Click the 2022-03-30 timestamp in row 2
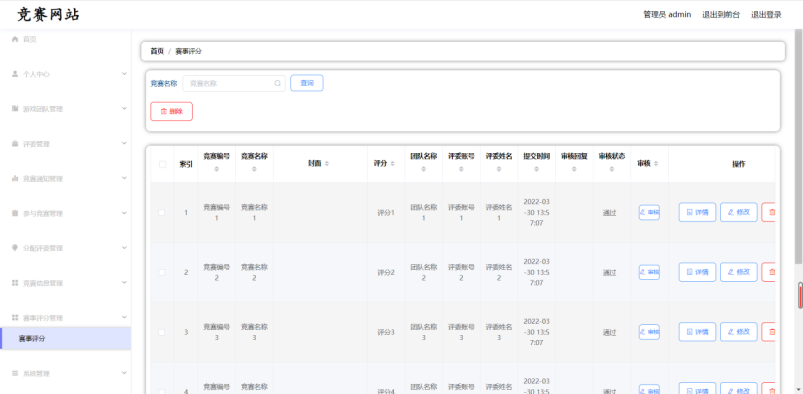Viewport: 803px width, 394px height. (537, 272)
